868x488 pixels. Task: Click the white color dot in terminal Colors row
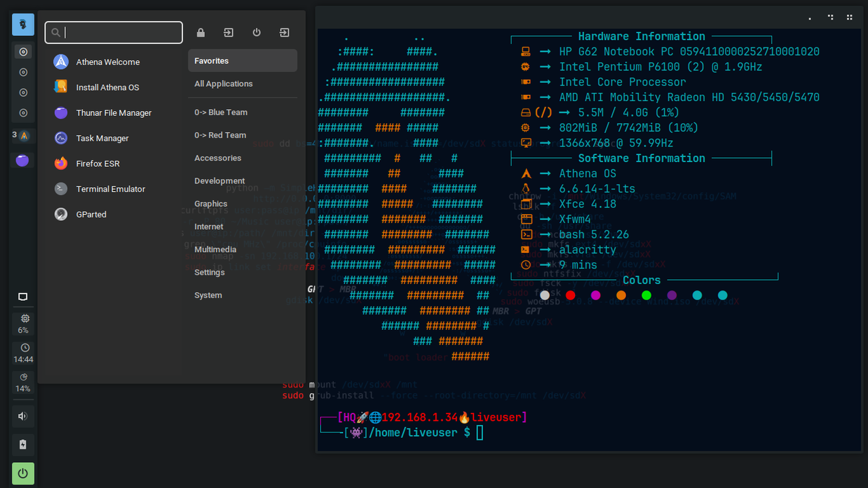point(545,296)
